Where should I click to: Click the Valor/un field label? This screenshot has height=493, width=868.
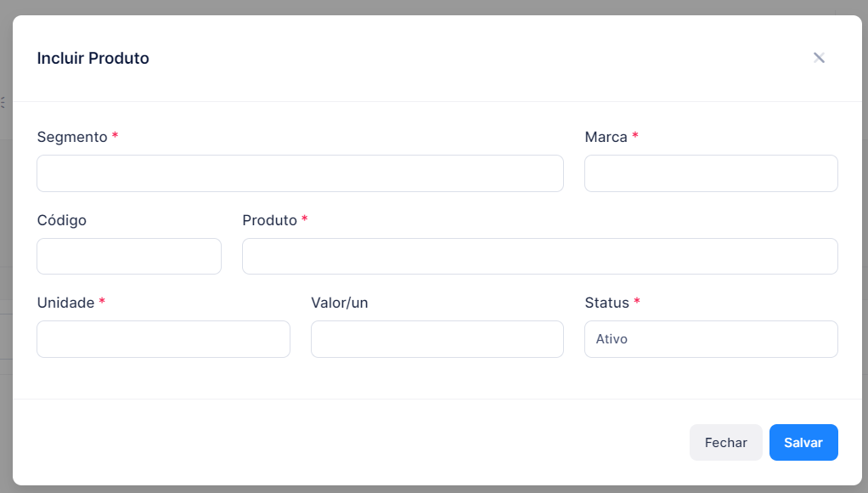point(340,303)
